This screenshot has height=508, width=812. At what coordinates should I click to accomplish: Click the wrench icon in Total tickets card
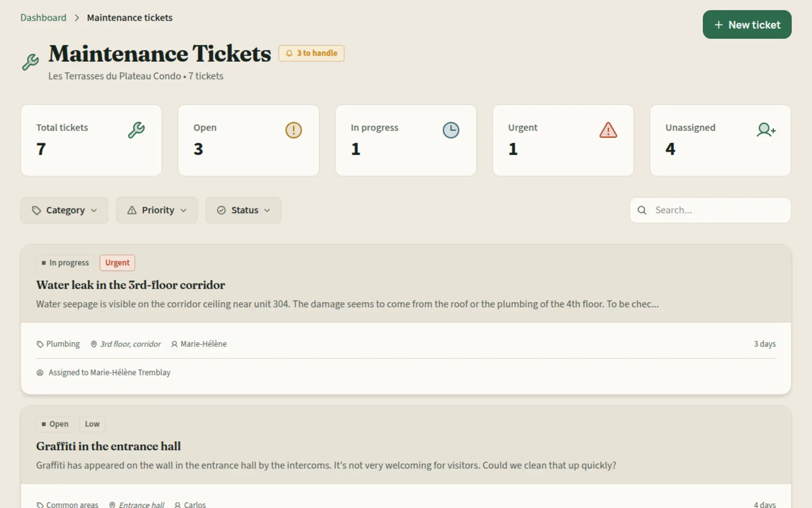[137, 130]
